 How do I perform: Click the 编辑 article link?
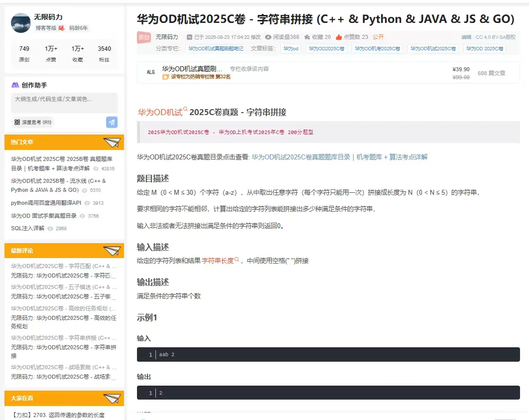[x=466, y=37]
